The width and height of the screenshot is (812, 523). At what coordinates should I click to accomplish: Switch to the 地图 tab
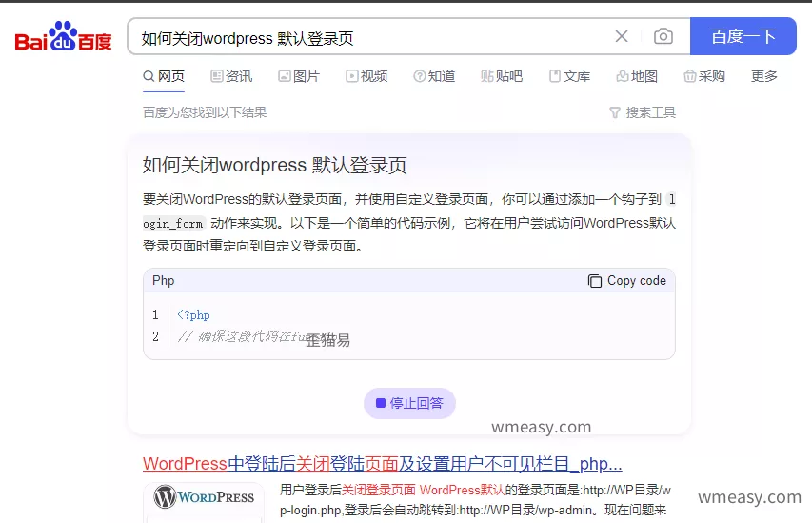click(637, 77)
